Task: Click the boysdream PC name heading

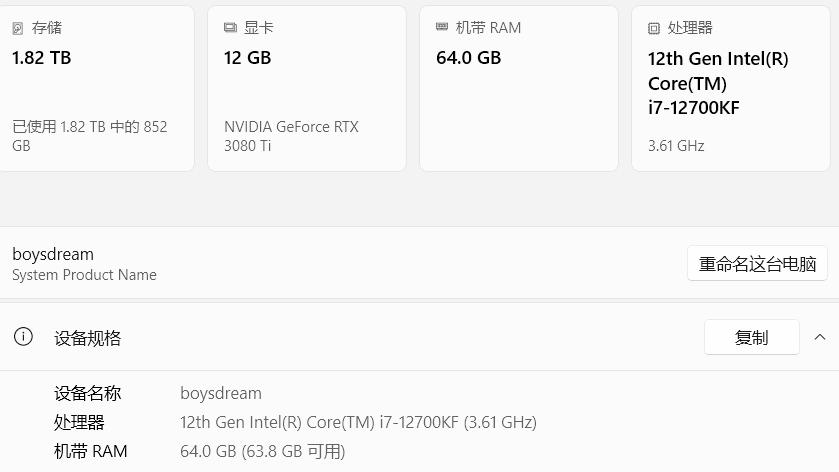Action: tap(53, 254)
